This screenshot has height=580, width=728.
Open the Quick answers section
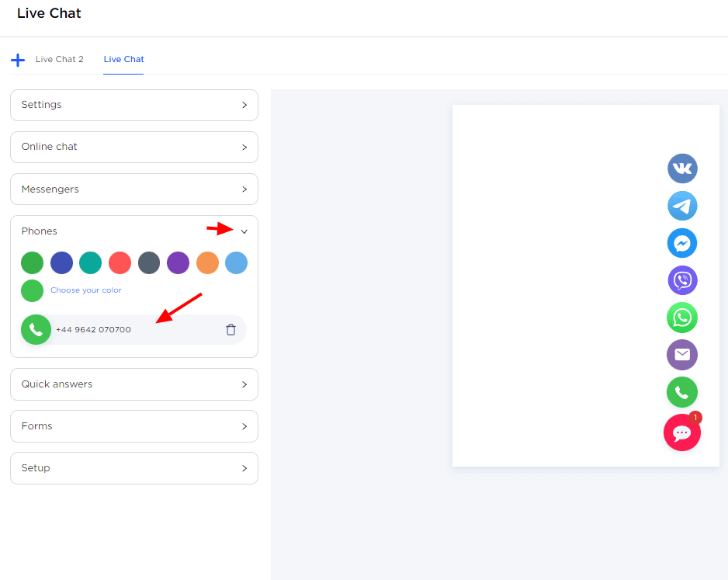pyautogui.click(x=133, y=384)
